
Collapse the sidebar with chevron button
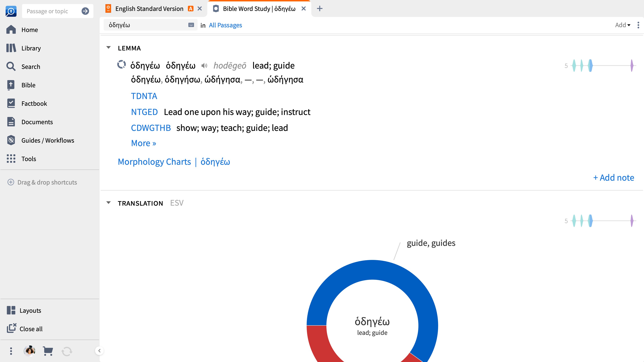point(99,351)
